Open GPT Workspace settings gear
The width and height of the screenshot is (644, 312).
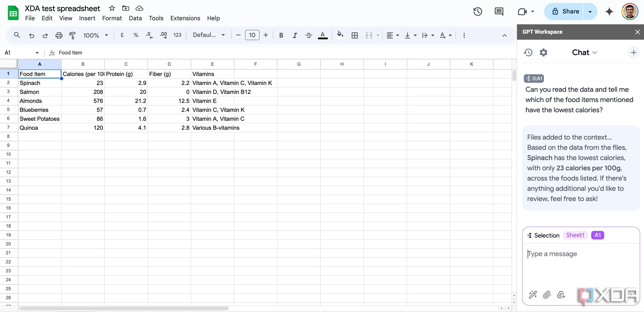click(x=543, y=52)
